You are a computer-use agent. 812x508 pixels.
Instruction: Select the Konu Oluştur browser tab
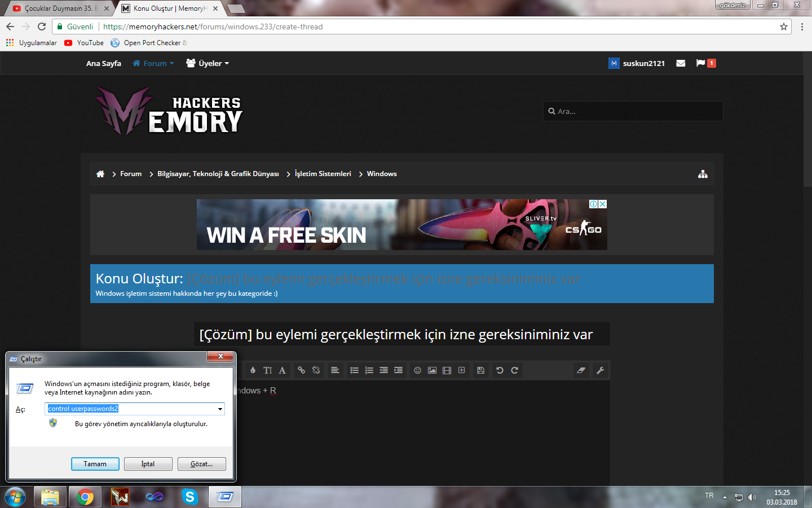pos(169,8)
